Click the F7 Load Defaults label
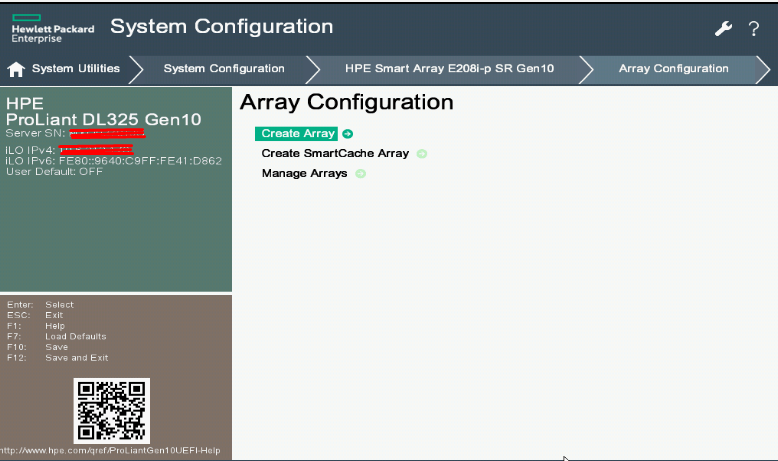 click(x=75, y=336)
